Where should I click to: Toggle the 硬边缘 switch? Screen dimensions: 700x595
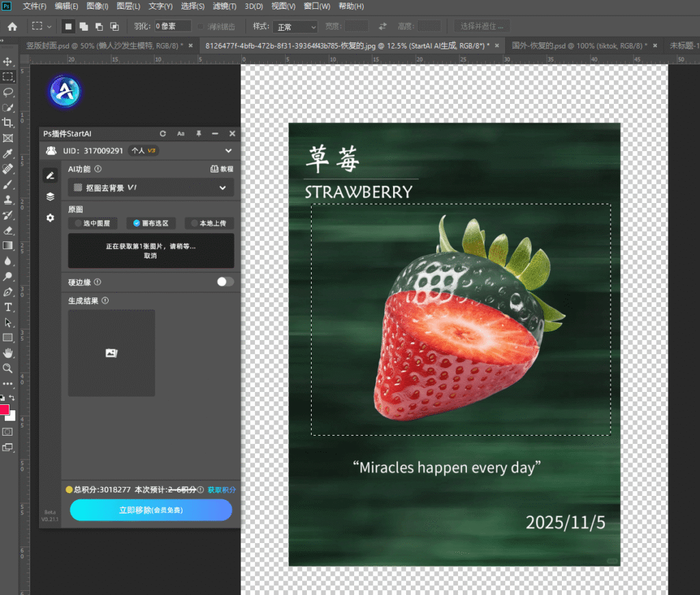[225, 282]
